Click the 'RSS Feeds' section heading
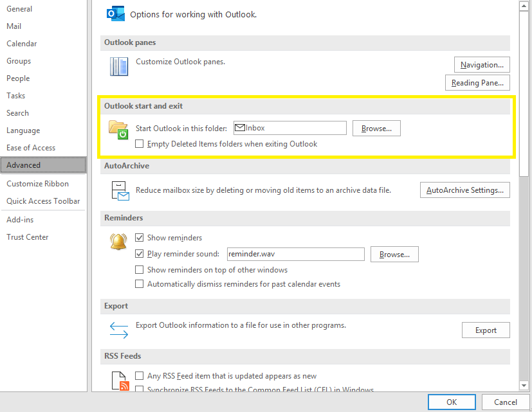This screenshot has height=412, width=532. coord(122,355)
